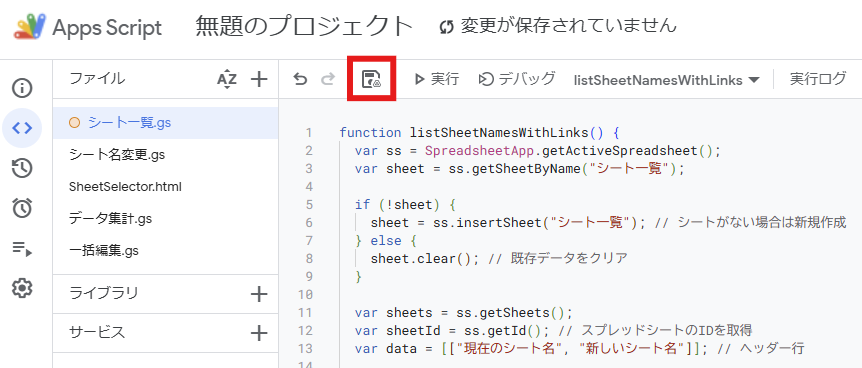Open the Editor code icon in sidebar

coord(22,128)
